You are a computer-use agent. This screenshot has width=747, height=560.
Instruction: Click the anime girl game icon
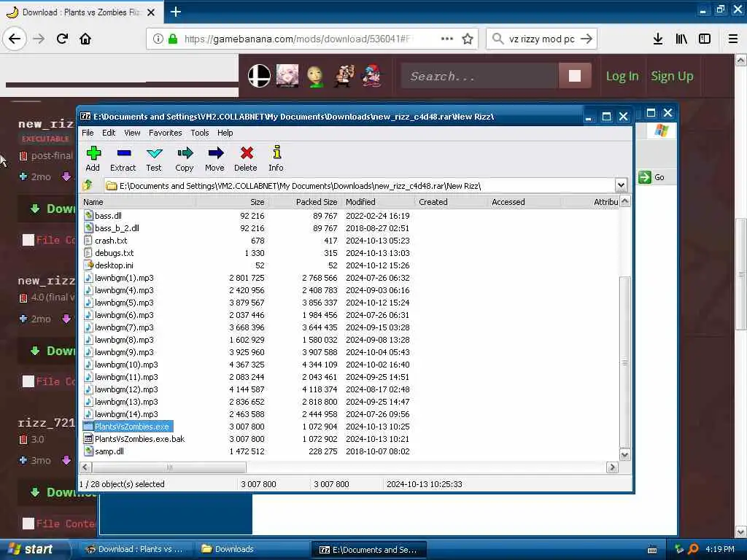tap(287, 76)
